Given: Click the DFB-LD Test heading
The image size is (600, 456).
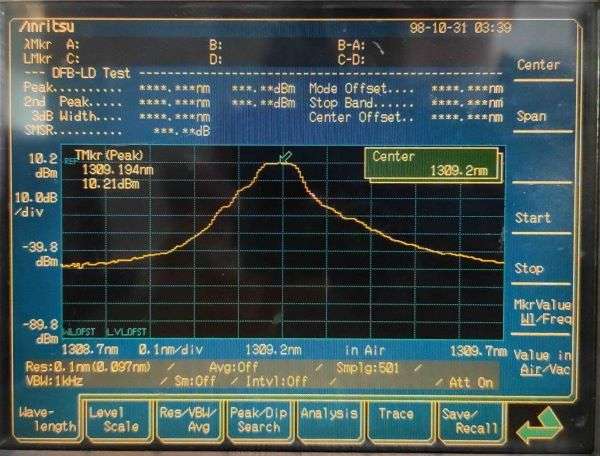Looking at the screenshot, I should (x=91, y=73).
